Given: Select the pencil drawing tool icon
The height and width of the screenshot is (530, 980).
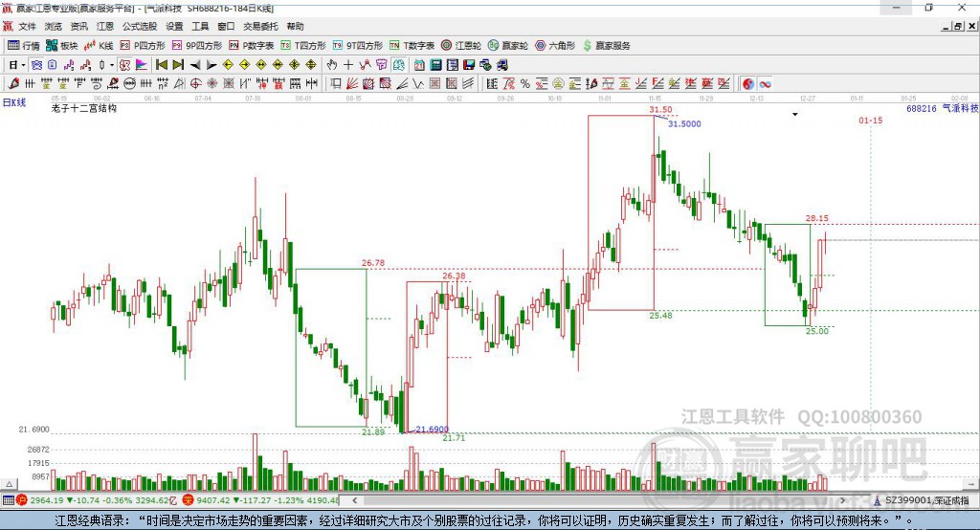Looking at the screenshot, I should click(x=13, y=84).
